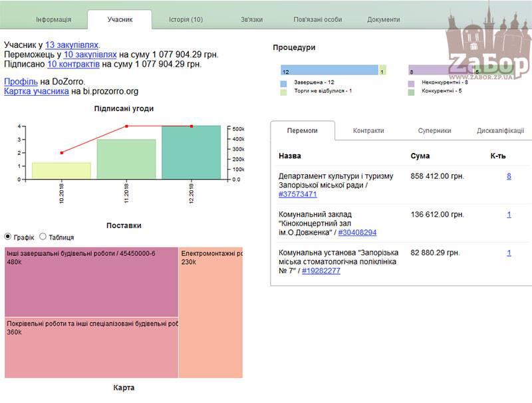Click the 12.2018 bar in Підписані угоди chart
This screenshot has width=532, height=403.
pyautogui.click(x=191, y=152)
